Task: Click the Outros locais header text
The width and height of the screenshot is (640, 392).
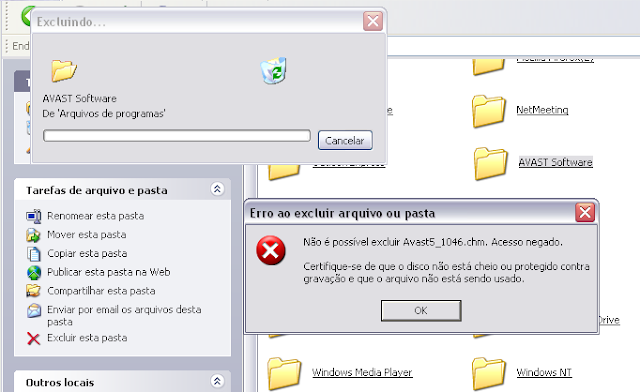Action: (60, 383)
